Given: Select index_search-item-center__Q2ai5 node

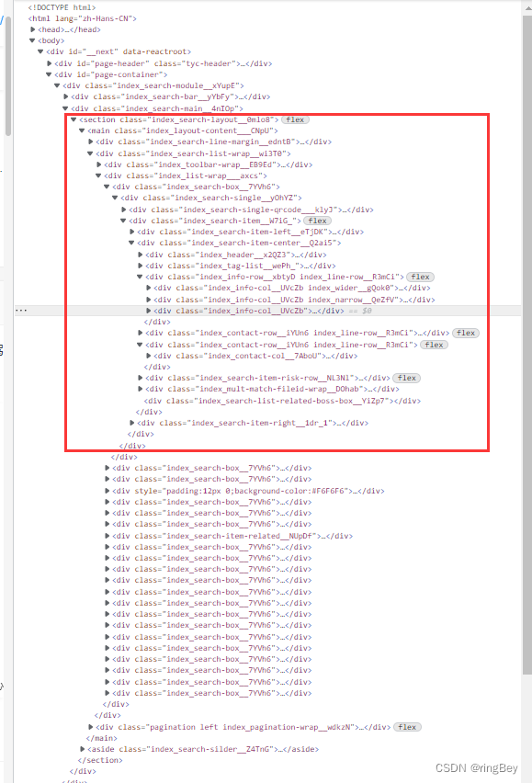Looking at the screenshot, I should coord(239,243).
